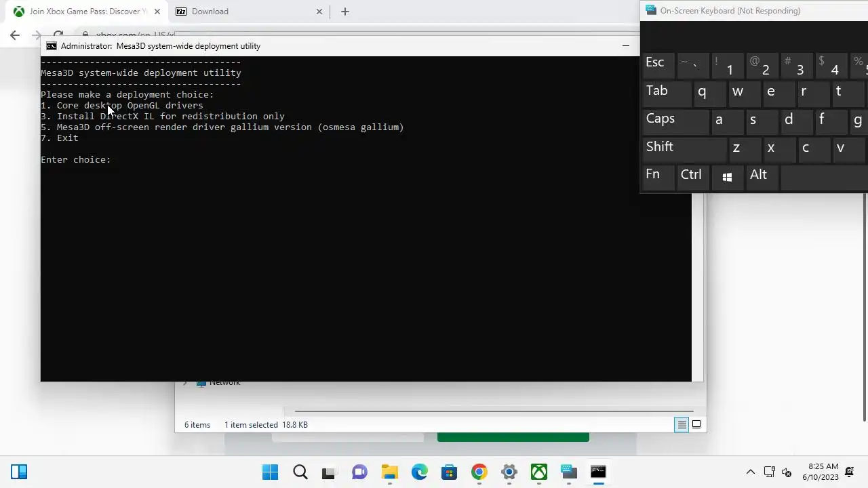
Task: Tap the z key on the On-Screen Keyboard
Action: [x=744, y=150]
